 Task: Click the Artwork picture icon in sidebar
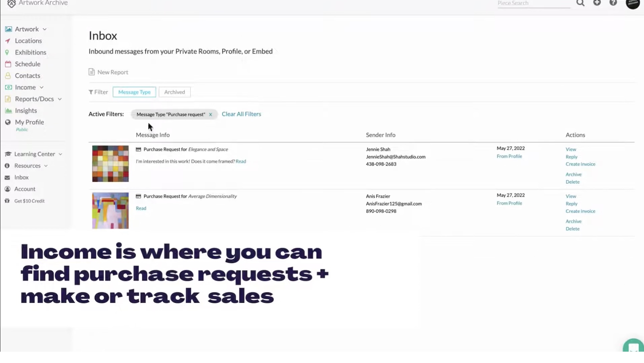pos(8,29)
